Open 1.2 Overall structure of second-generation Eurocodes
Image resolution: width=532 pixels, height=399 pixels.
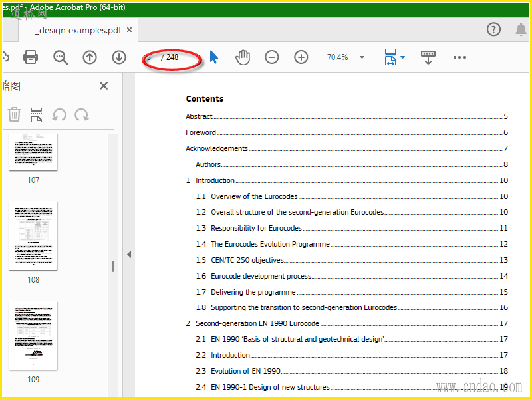point(352,212)
